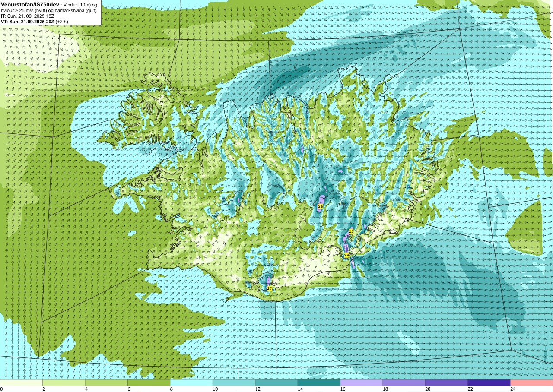Click the yellow gust marker labeled 26

(x=320, y=206)
